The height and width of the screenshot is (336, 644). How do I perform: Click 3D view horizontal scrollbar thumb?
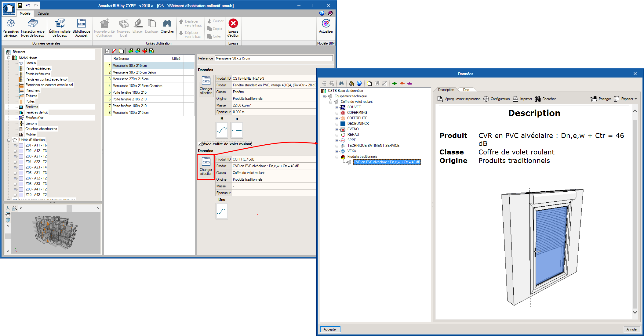[x=69, y=208]
